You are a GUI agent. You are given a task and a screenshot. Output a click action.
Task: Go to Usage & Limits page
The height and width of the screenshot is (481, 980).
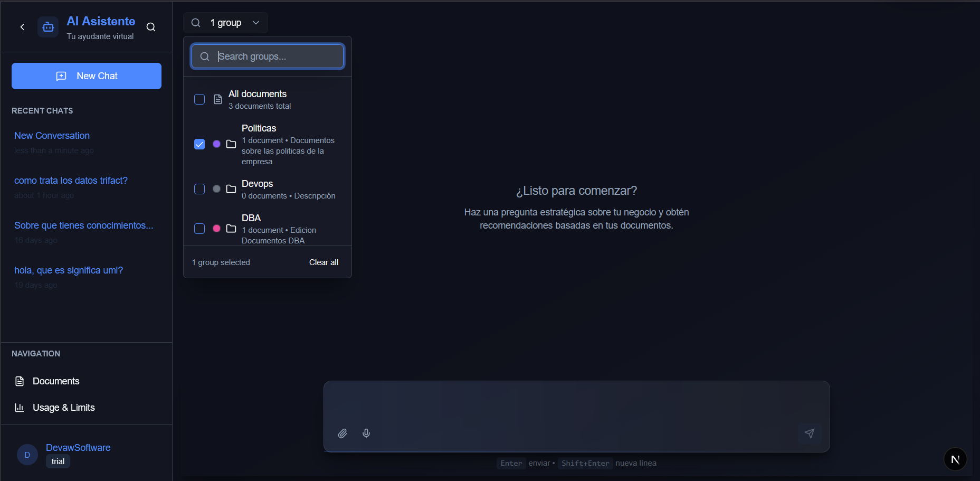pos(63,408)
